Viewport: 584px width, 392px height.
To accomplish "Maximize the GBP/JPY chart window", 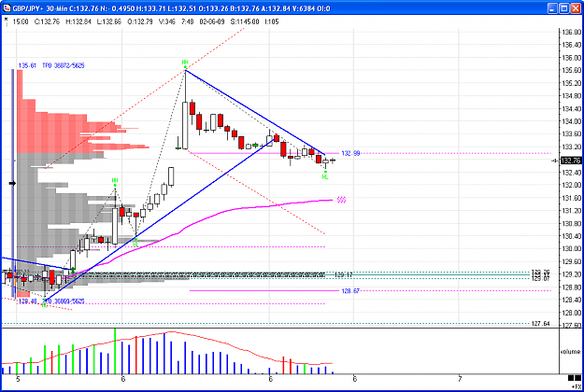I will coord(564,8).
